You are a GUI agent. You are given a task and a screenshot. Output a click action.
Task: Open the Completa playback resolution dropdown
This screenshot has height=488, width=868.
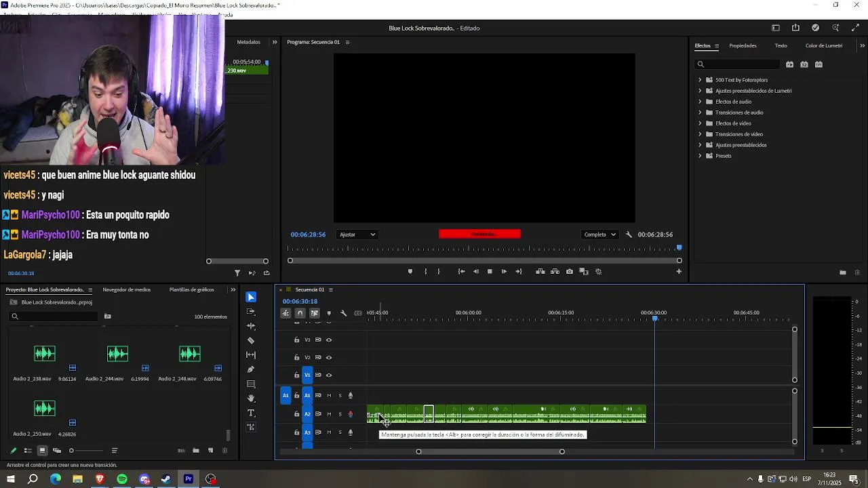(600, 235)
